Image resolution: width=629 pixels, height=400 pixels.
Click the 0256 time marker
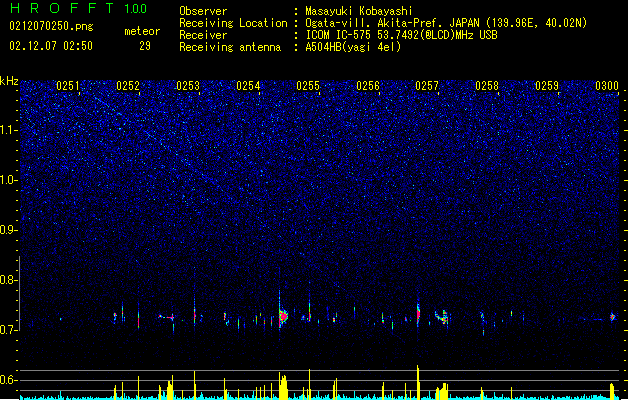368,86
